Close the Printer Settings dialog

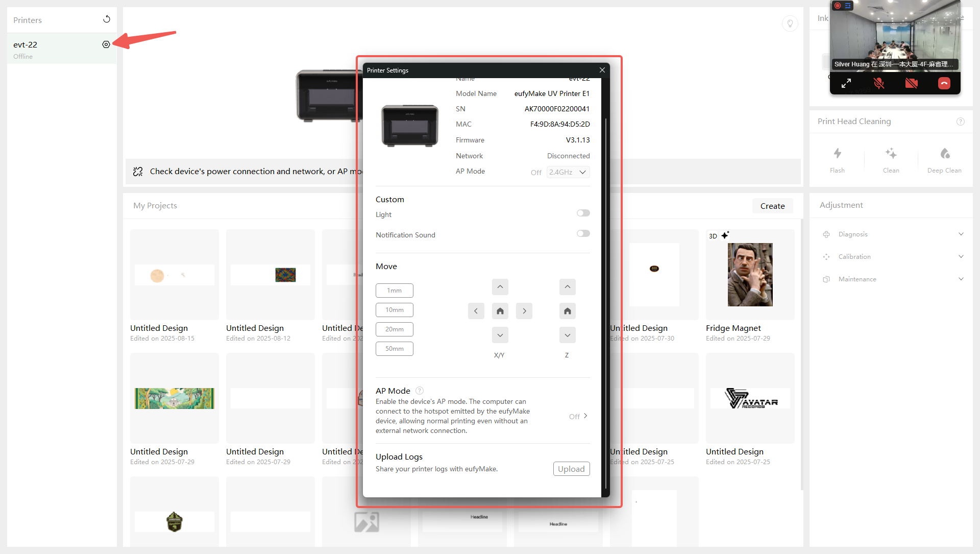coord(602,70)
